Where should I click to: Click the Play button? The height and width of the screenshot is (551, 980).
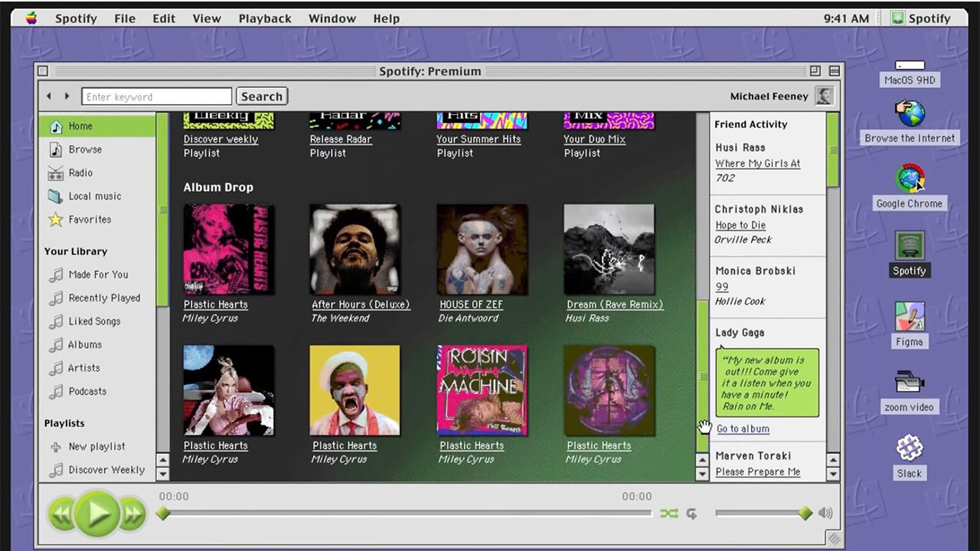click(x=97, y=514)
